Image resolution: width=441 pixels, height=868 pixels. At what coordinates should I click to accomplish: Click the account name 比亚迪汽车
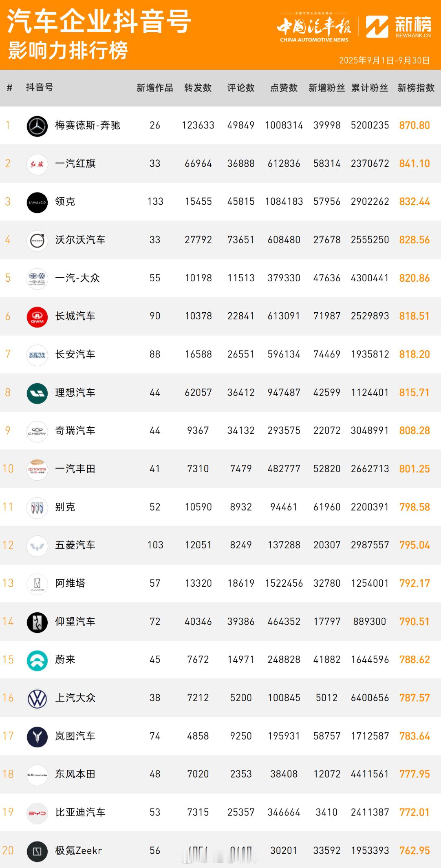(80, 813)
